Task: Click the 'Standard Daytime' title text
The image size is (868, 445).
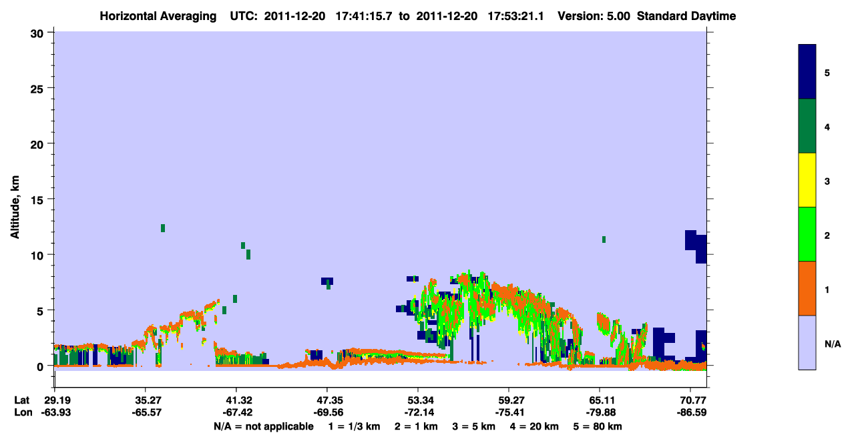Action: [x=686, y=16]
